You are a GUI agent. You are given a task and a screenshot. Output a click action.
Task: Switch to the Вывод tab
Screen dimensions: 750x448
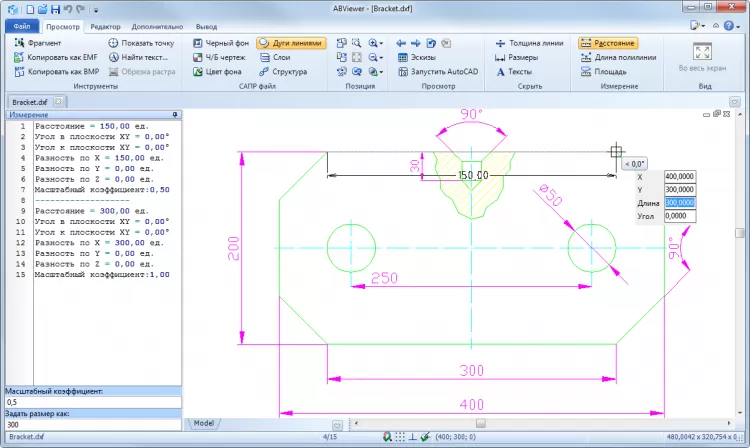[206, 27]
